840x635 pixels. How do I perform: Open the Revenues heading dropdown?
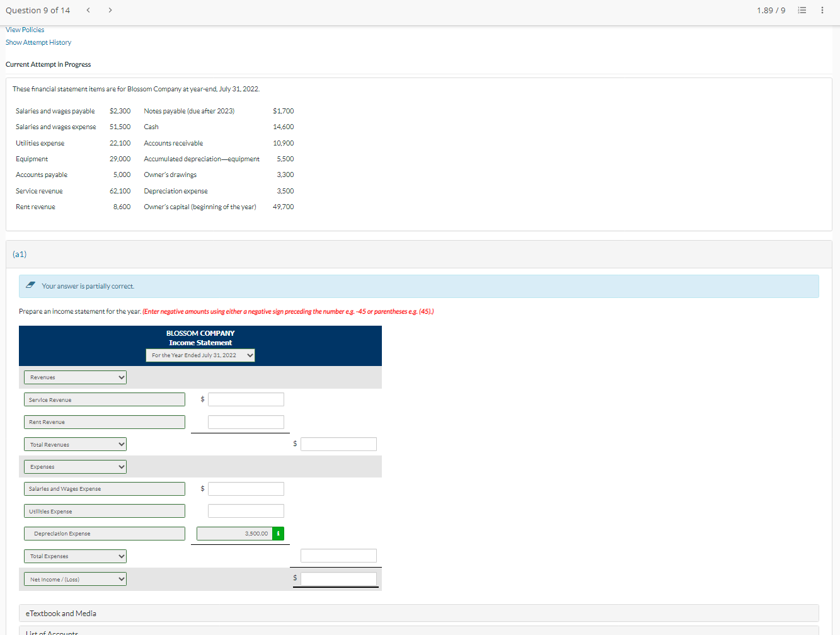click(76, 377)
